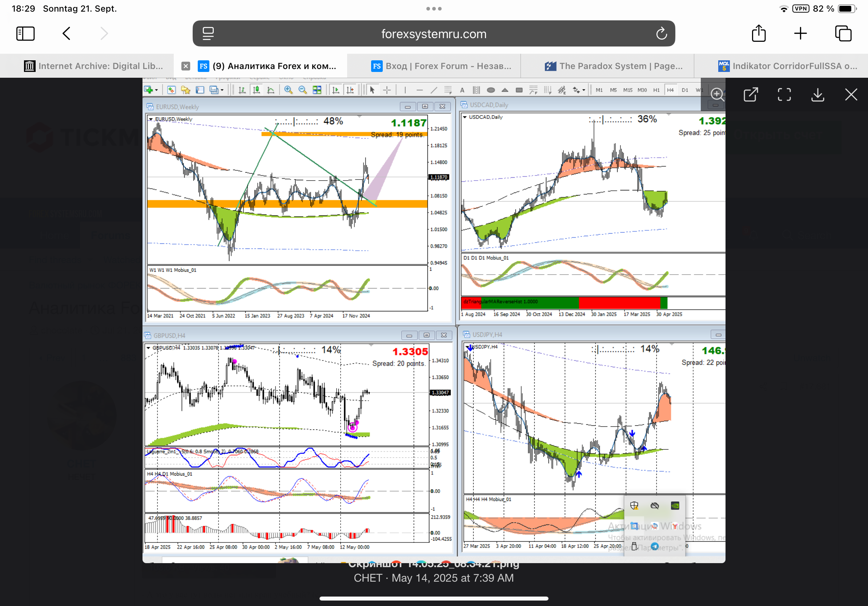Select the crosshair cursor tool
Viewport: 868px width, 606px height.
[387, 90]
